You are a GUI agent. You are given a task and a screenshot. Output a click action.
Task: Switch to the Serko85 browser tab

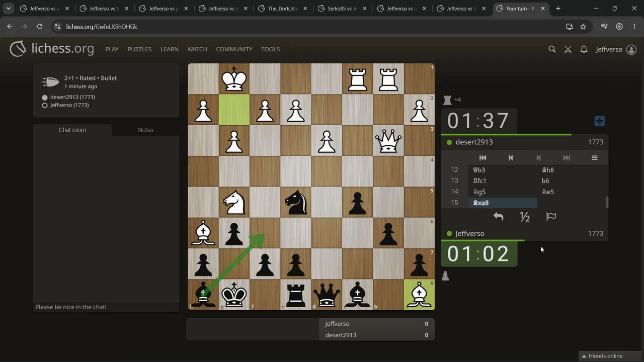click(343, 9)
